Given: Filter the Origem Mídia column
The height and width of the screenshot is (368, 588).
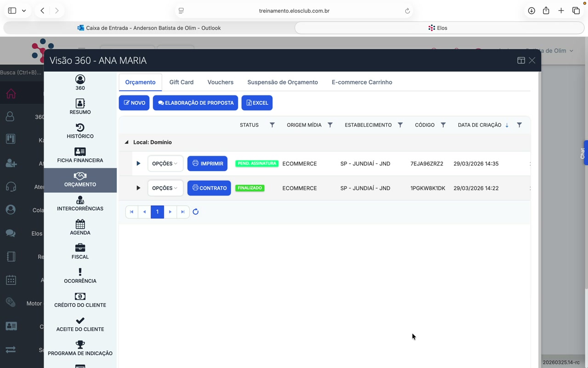Looking at the screenshot, I should [330, 125].
